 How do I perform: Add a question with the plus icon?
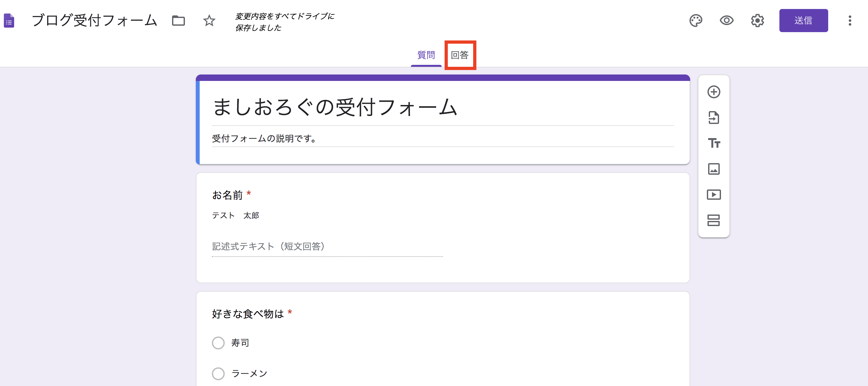pyautogui.click(x=714, y=92)
